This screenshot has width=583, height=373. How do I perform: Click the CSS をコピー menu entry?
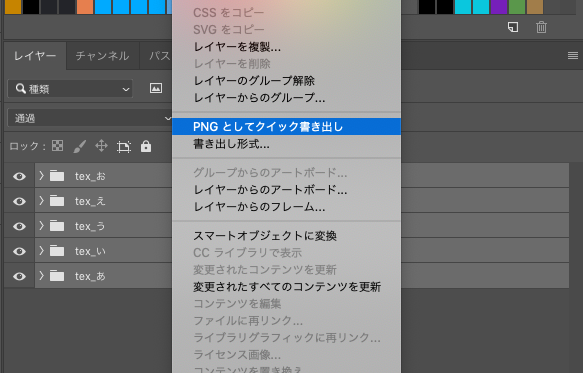click(286, 13)
